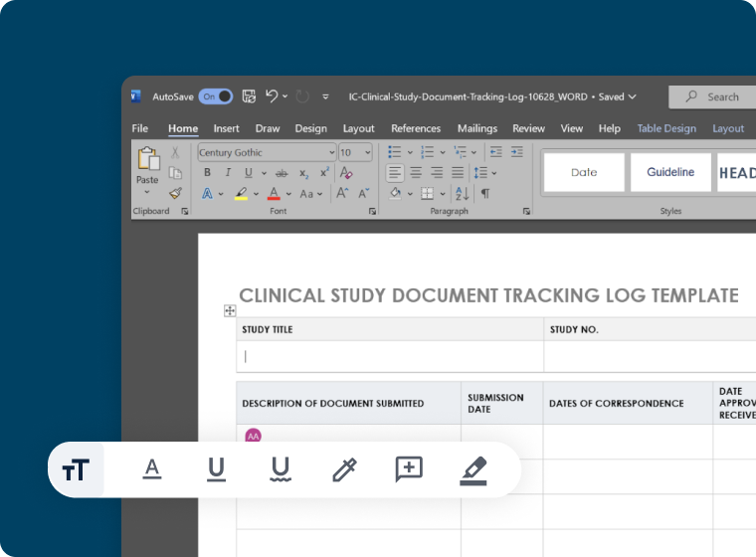Click the Sort A-Z icon
The image size is (756, 557).
point(461,194)
